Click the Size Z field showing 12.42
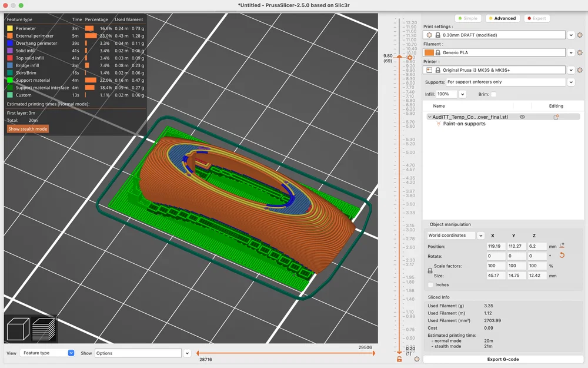Viewport: 588px width, 368px height. 537,276
